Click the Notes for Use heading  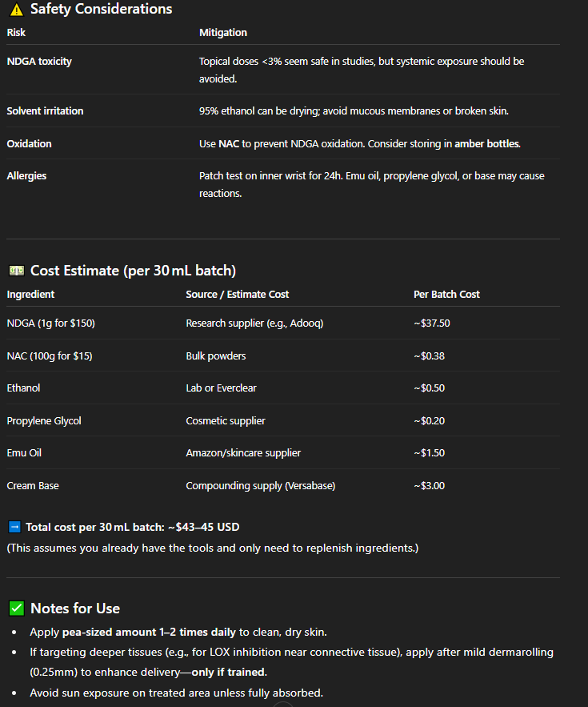(x=75, y=609)
